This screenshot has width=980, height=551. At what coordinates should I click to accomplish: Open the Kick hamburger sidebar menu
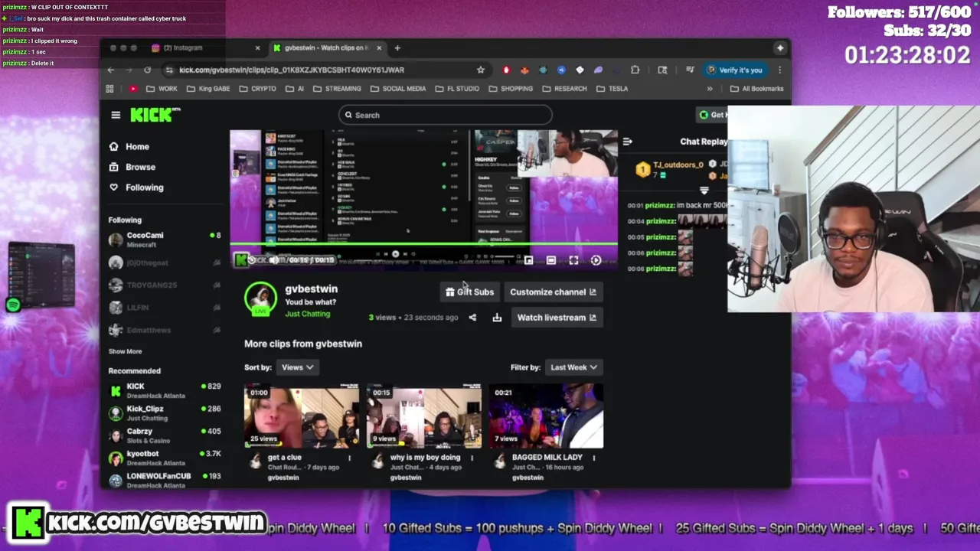tap(116, 115)
